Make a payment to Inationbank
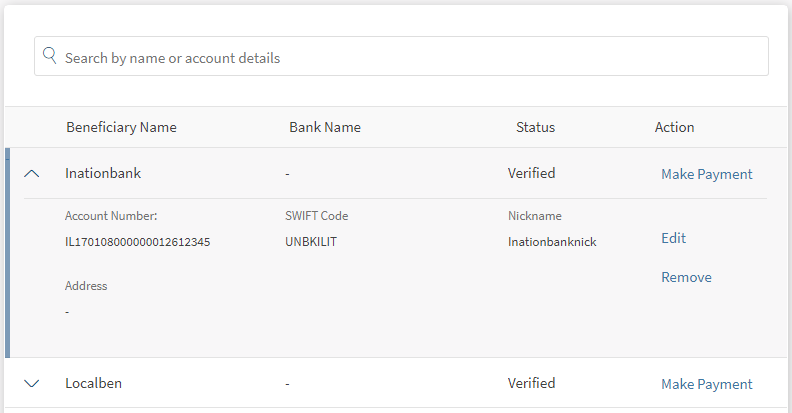Image resolution: width=792 pixels, height=413 pixels. pyautogui.click(x=706, y=174)
